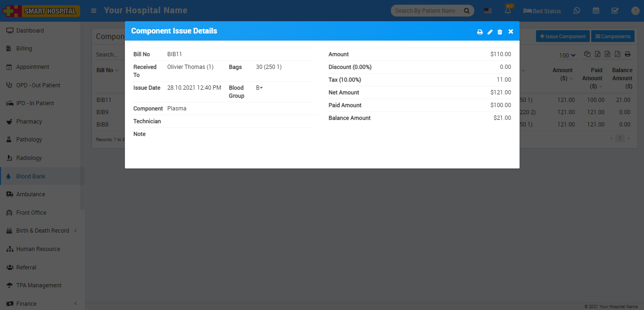Change the 100 records-per-page dropdown
The height and width of the screenshot is (310, 644).
[x=567, y=55]
